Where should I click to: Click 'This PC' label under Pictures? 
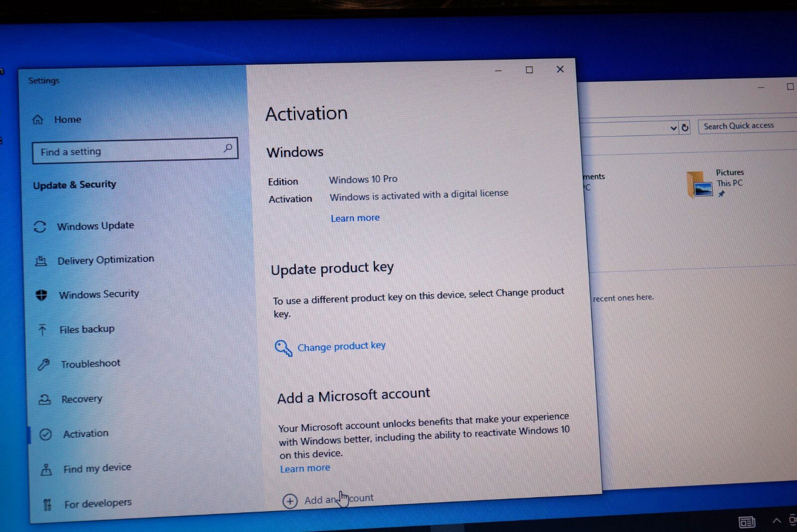[x=730, y=183]
